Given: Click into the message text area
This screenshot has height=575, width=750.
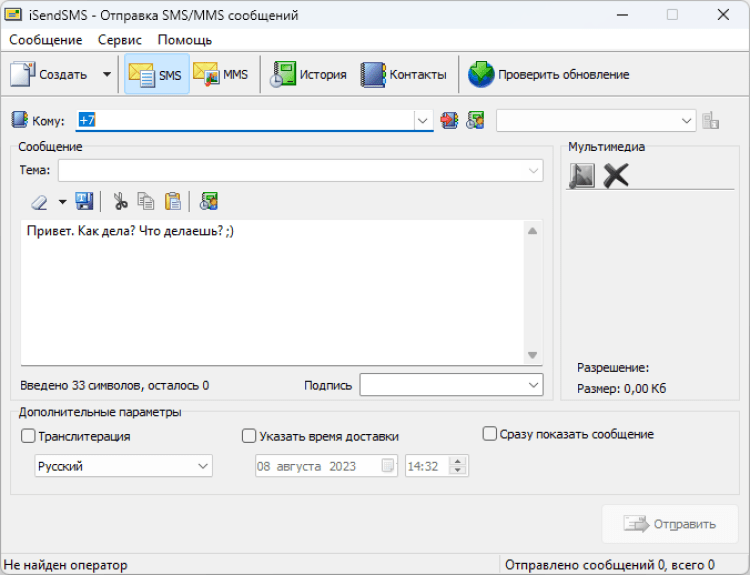Looking at the screenshot, I should 273,293.
